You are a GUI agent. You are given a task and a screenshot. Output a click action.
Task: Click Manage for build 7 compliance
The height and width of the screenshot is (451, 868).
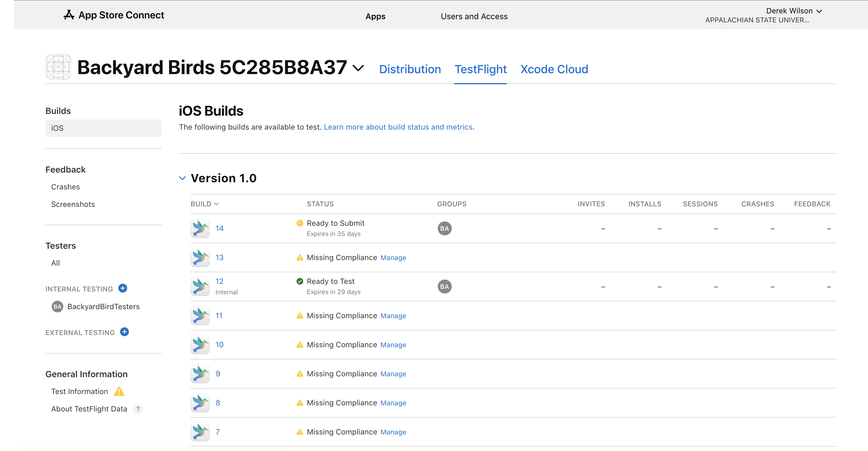393,432
